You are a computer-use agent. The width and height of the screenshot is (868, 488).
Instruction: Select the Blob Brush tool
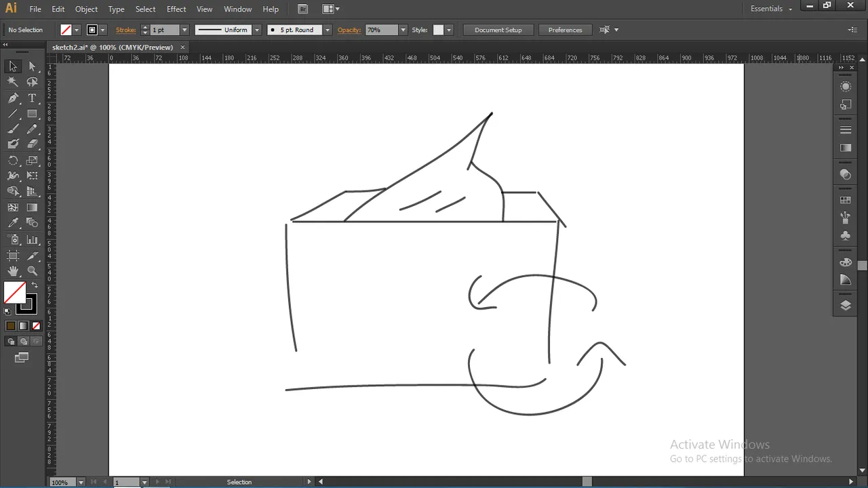13,144
